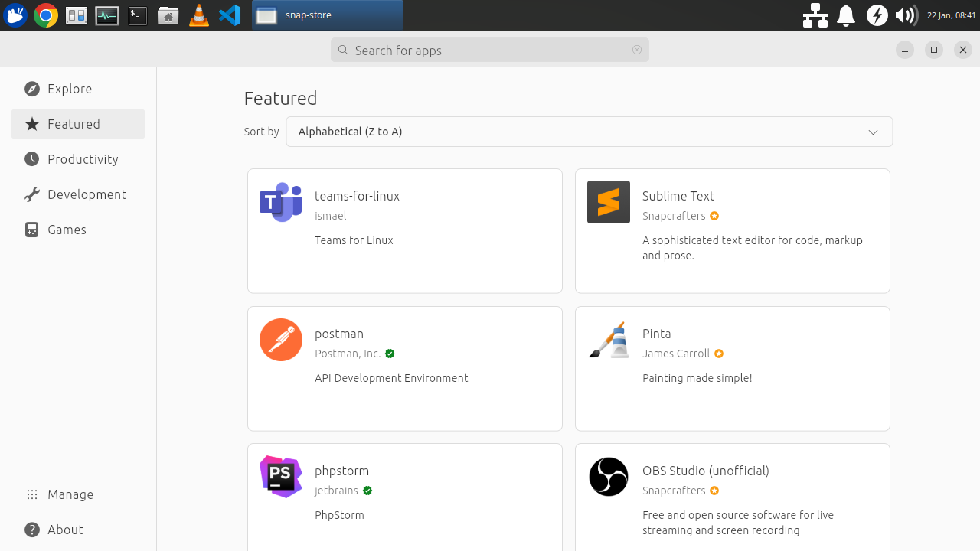This screenshot has height=551, width=980.
Task: Click the description 'Painting made simple!'
Action: coord(697,378)
